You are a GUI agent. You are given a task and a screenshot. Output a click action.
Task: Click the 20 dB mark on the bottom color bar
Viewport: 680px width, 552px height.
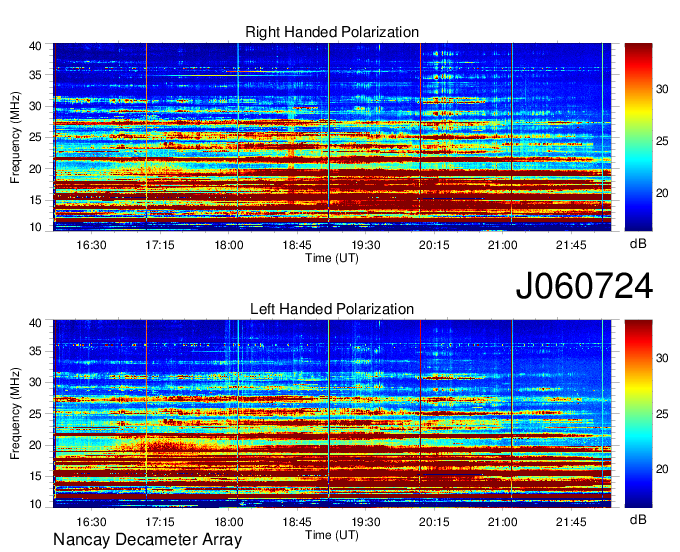pos(662,469)
